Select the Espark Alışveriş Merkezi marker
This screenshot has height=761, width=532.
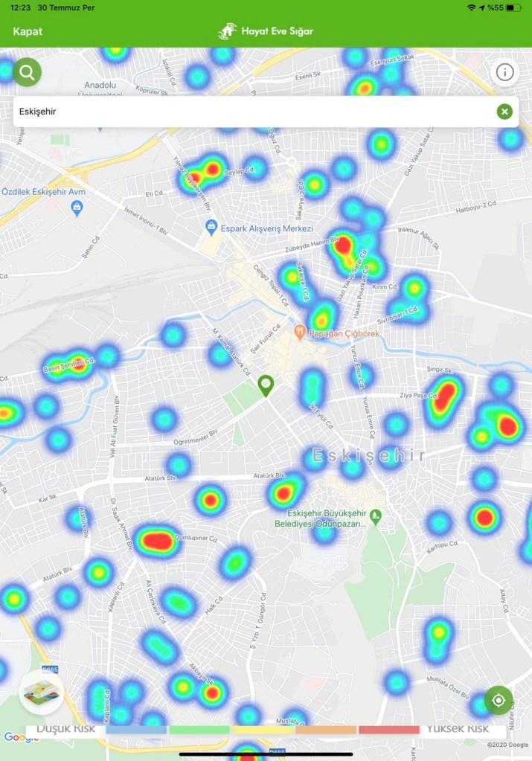pos(211,228)
